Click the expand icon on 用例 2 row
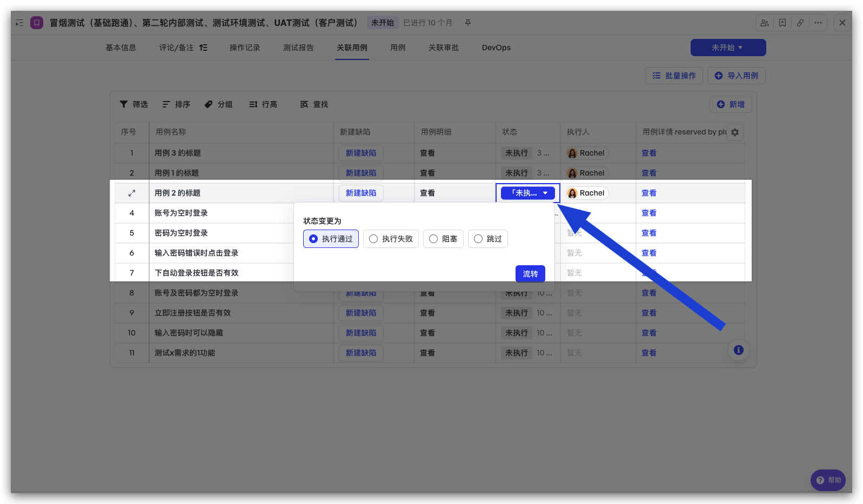Viewport: 863px width, 504px height. (131, 193)
